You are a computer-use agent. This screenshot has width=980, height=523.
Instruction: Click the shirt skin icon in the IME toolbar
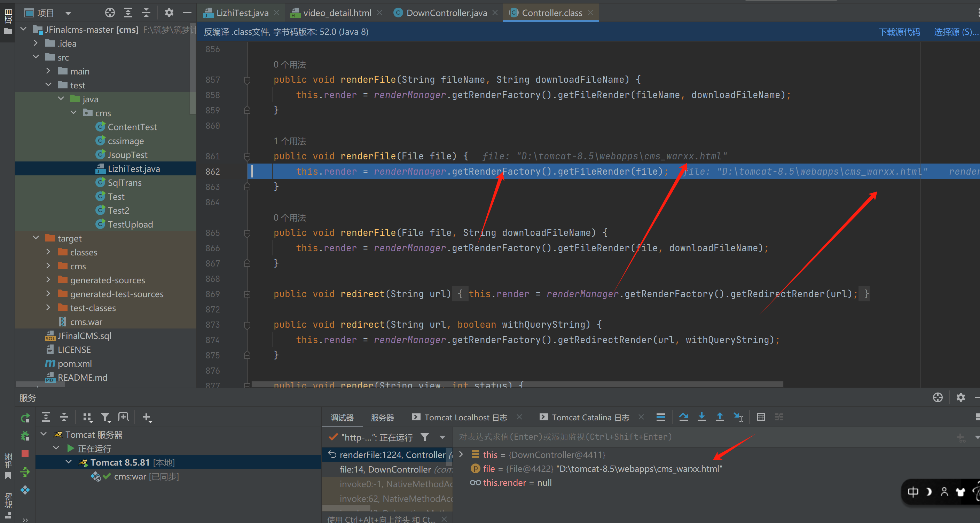click(x=960, y=492)
